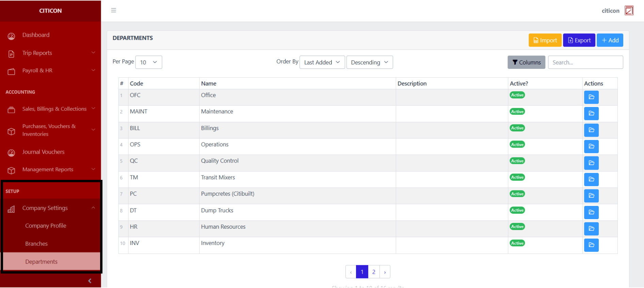The width and height of the screenshot is (644, 288).
Task: Click the Search input field
Action: 585,62
